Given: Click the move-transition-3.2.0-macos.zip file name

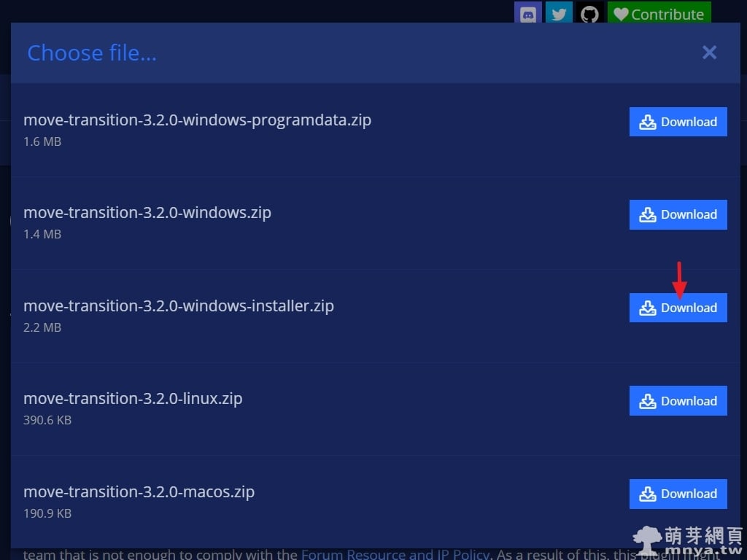Looking at the screenshot, I should click(x=139, y=491).
